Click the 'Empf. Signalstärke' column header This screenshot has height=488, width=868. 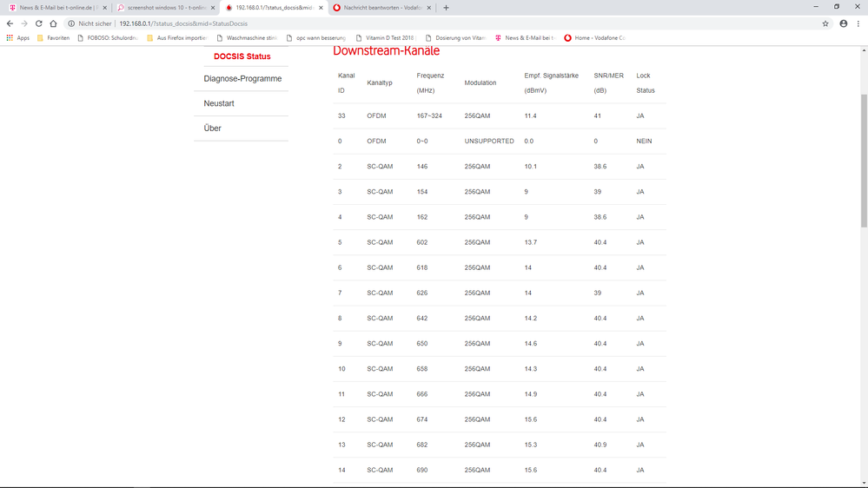551,83
